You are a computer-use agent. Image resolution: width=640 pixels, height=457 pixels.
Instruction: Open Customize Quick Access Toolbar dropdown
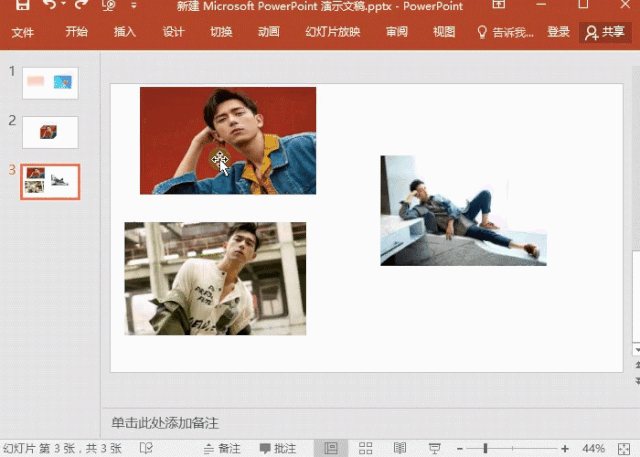pyautogui.click(x=134, y=5)
